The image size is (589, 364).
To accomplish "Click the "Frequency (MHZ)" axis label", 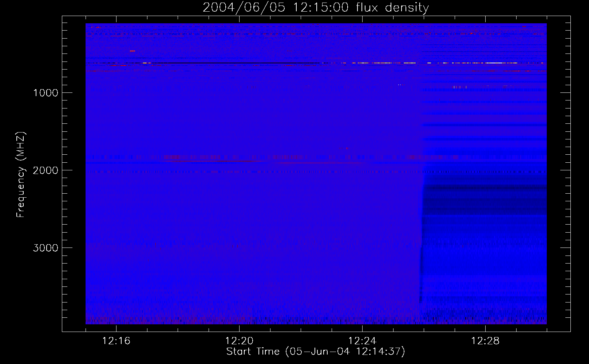I will (21, 175).
